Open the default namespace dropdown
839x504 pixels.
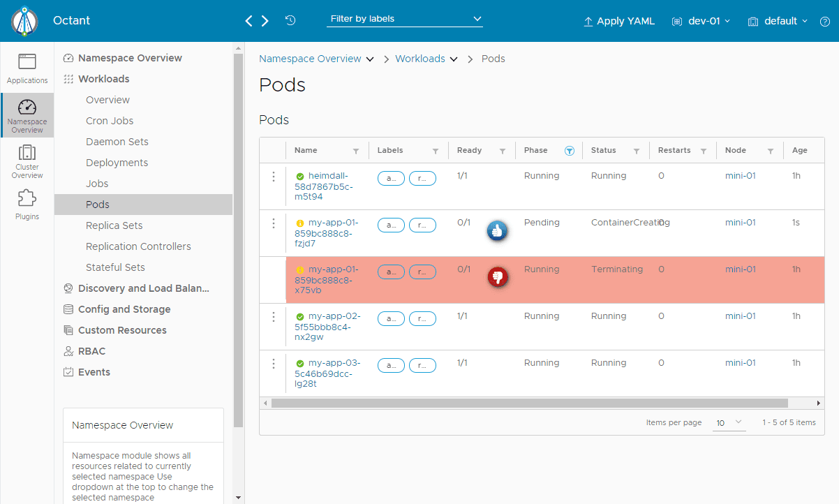[778, 21]
